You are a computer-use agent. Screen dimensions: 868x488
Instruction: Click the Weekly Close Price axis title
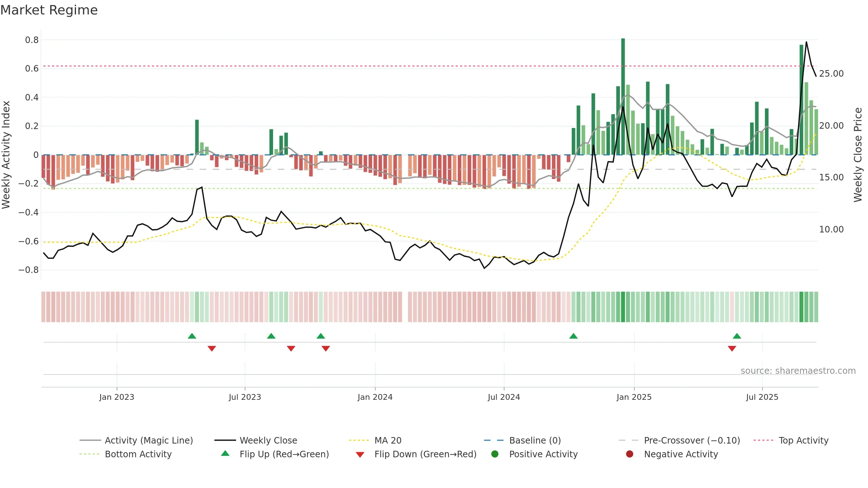point(858,155)
